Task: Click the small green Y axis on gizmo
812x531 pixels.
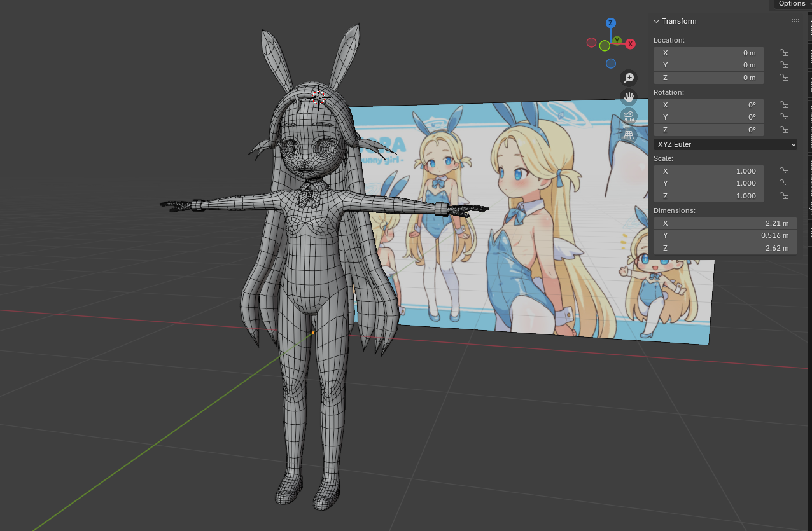Action: click(x=617, y=41)
